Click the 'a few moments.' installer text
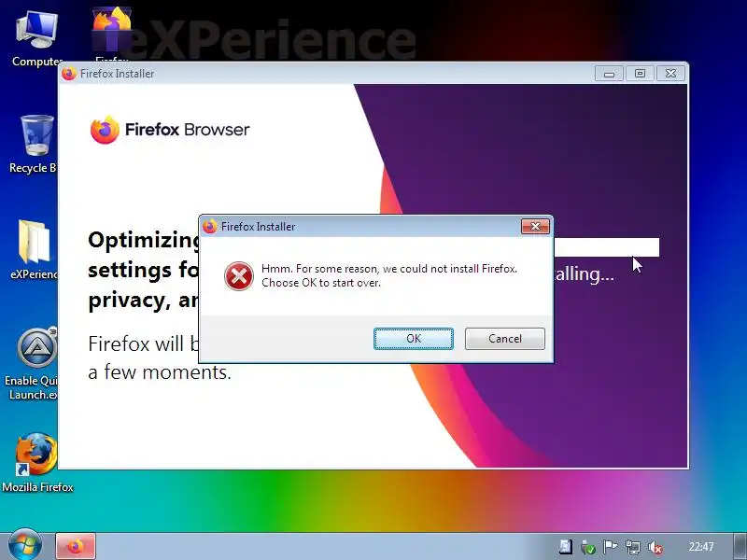This screenshot has width=747, height=560. coord(160,371)
